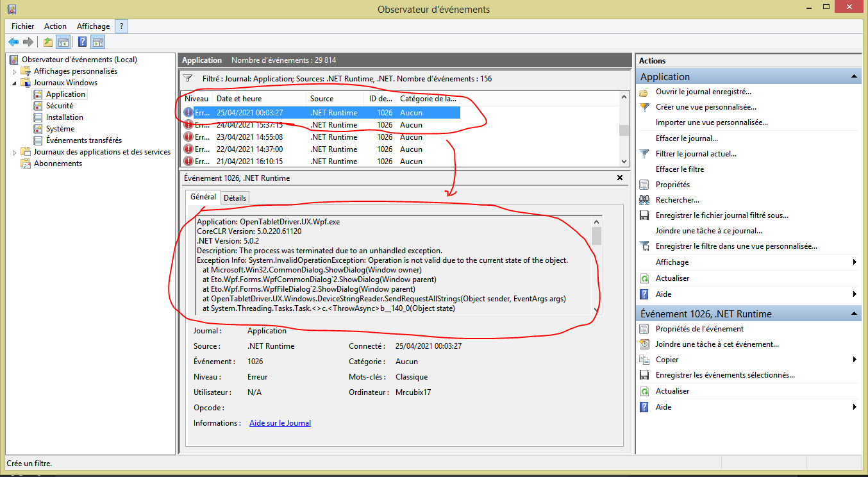The height and width of the screenshot is (477, 868).
Task: Click the up-one-level folder toolbar icon
Action: [48, 42]
